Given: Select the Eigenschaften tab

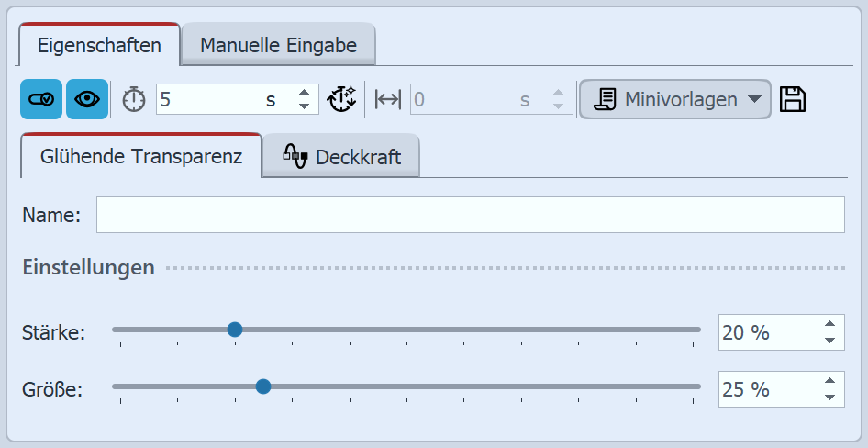Looking at the screenshot, I should pos(99,45).
